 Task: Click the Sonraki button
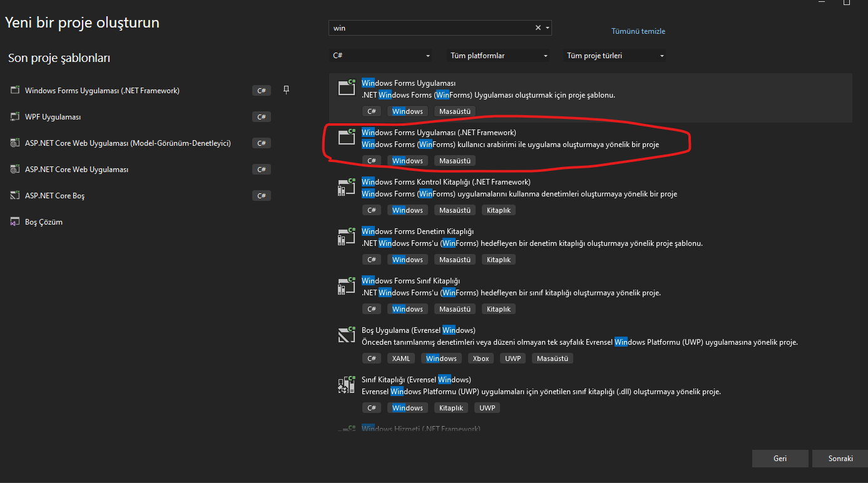[840, 459]
